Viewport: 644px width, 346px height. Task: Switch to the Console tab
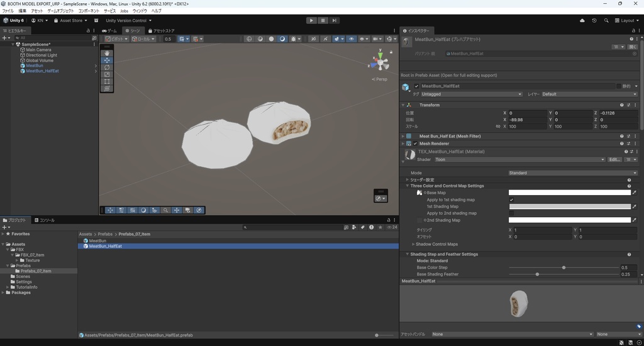click(x=44, y=220)
